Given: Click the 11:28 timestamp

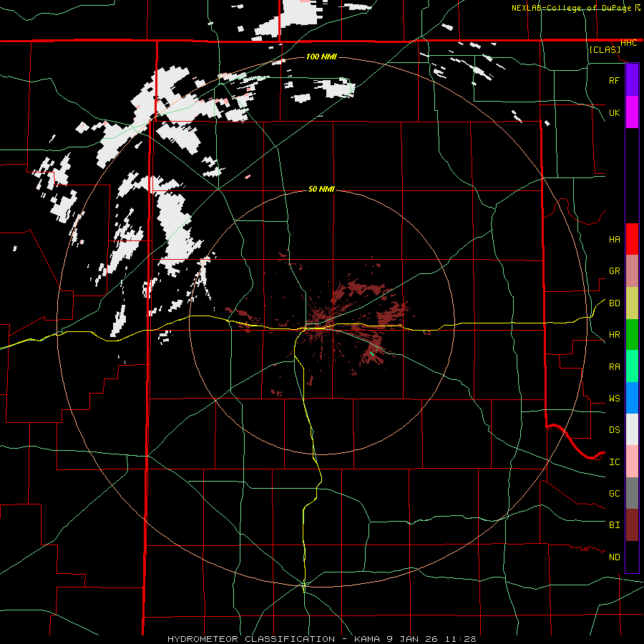Looking at the screenshot, I should [x=460, y=639].
